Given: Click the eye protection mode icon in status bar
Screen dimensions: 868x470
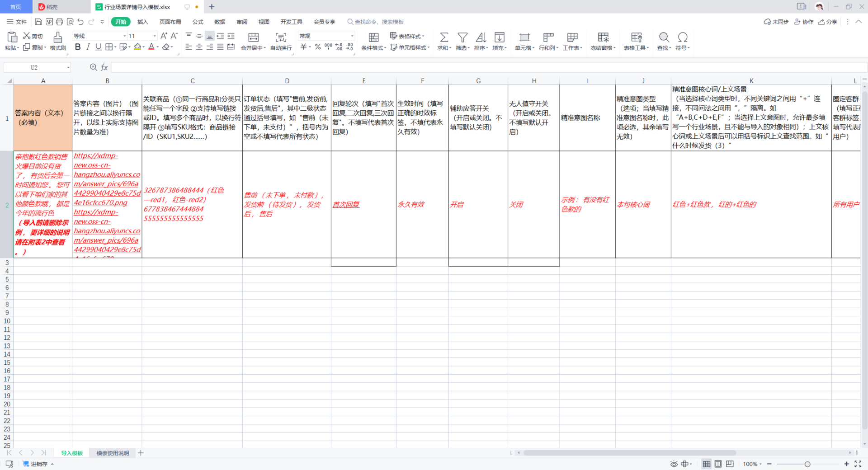Looking at the screenshot, I should 674,464.
